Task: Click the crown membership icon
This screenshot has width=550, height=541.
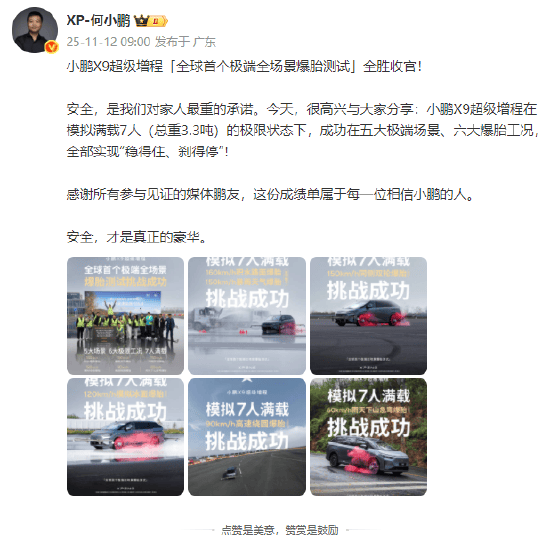Action: [141, 21]
